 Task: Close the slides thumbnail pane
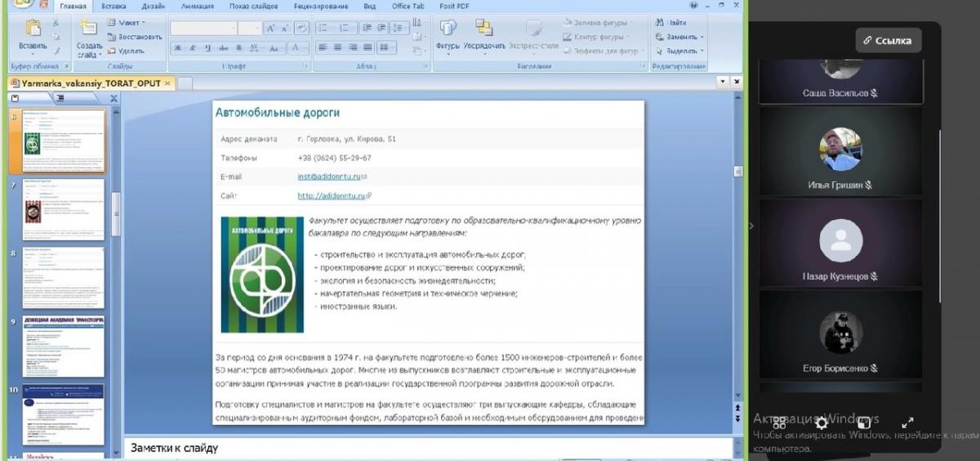click(114, 98)
